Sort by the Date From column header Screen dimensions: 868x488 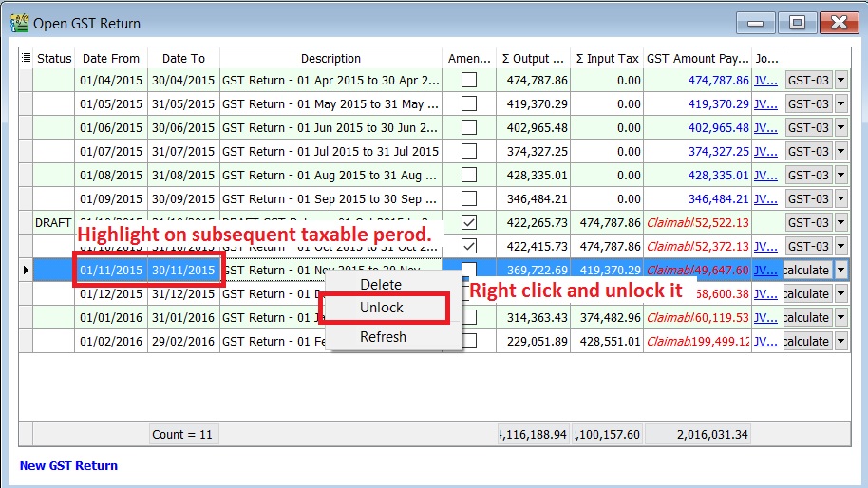(x=110, y=59)
